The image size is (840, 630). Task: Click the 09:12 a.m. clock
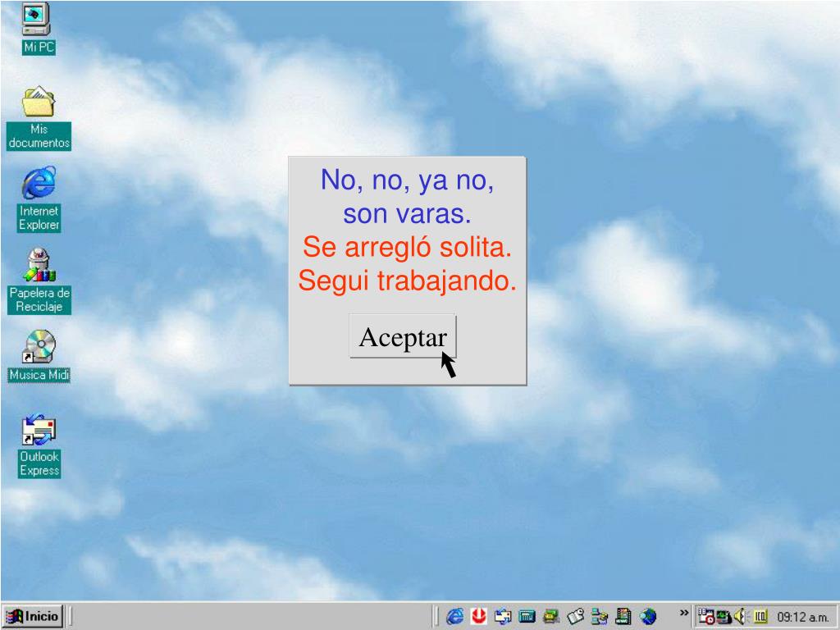(802, 618)
